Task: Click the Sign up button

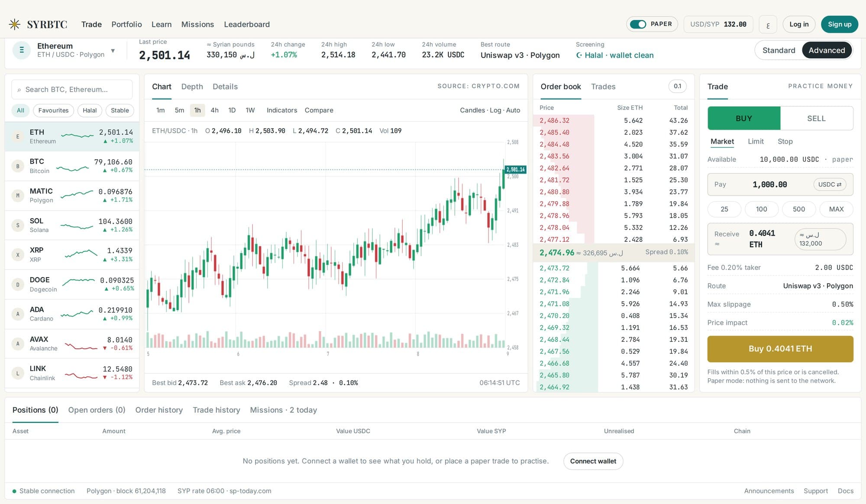Action: [840, 24]
